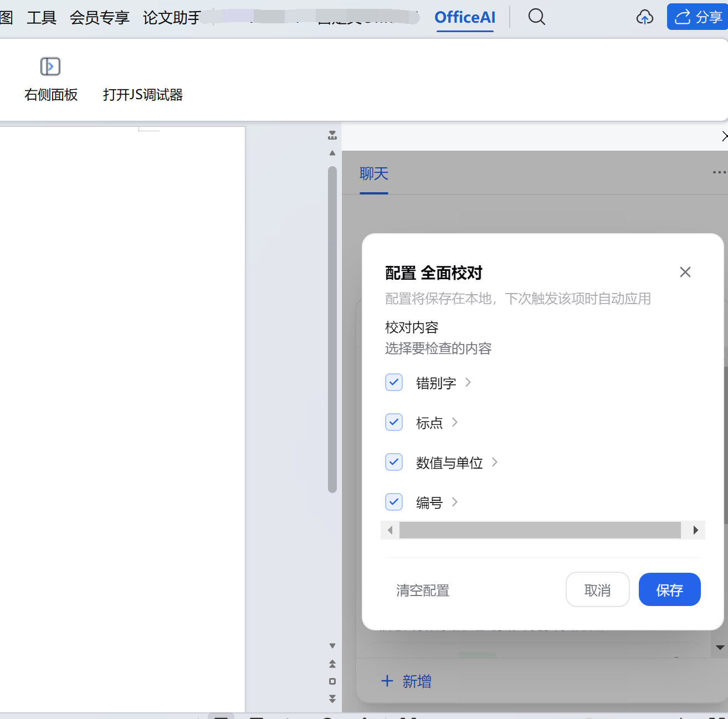This screenshot has width=728, height=719.
Task: Click the cloud upload icon
Action: point(644,17)
